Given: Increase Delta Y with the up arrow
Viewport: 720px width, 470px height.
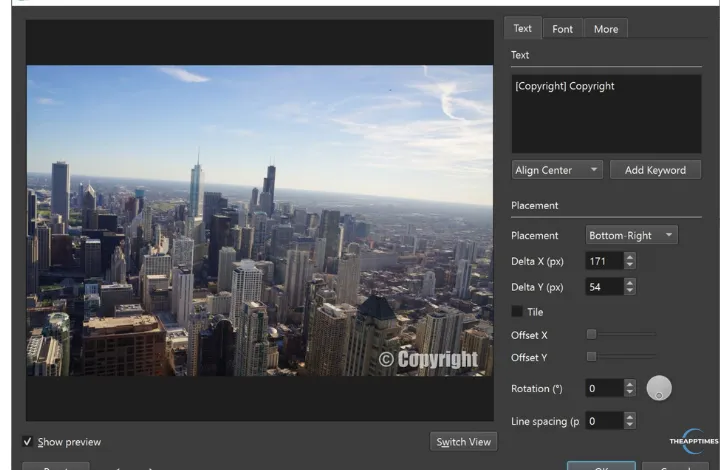Looking at the screenshot, I should point(629,282).
